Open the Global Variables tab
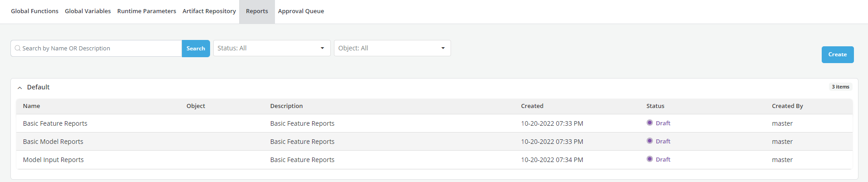 click(88, 11)
